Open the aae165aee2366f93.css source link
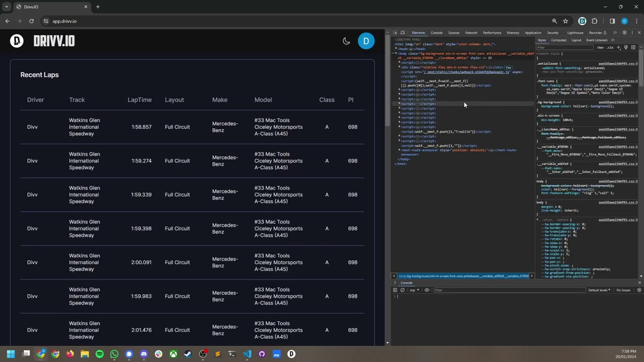 click(617, 64)
